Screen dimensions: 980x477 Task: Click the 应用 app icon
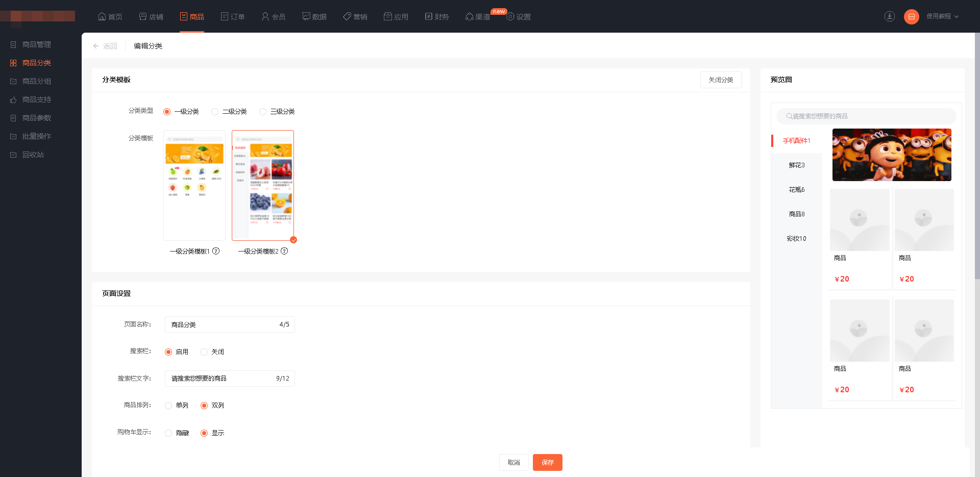click(388, 16)
